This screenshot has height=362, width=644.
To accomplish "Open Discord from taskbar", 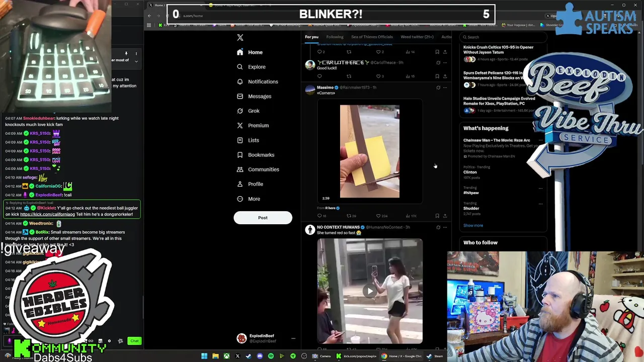I will [260, 356].
